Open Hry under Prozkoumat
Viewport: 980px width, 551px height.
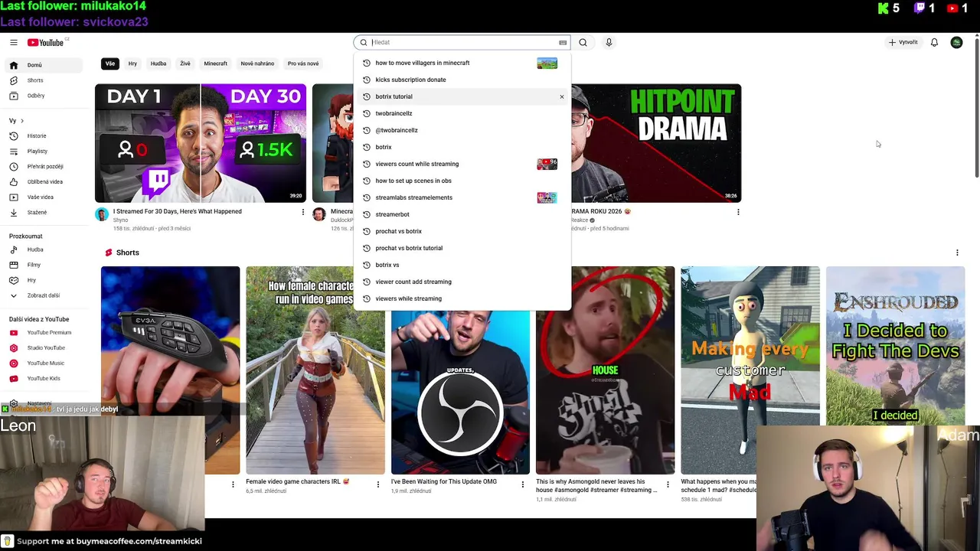pyautogui.click(x=42, y=280)
